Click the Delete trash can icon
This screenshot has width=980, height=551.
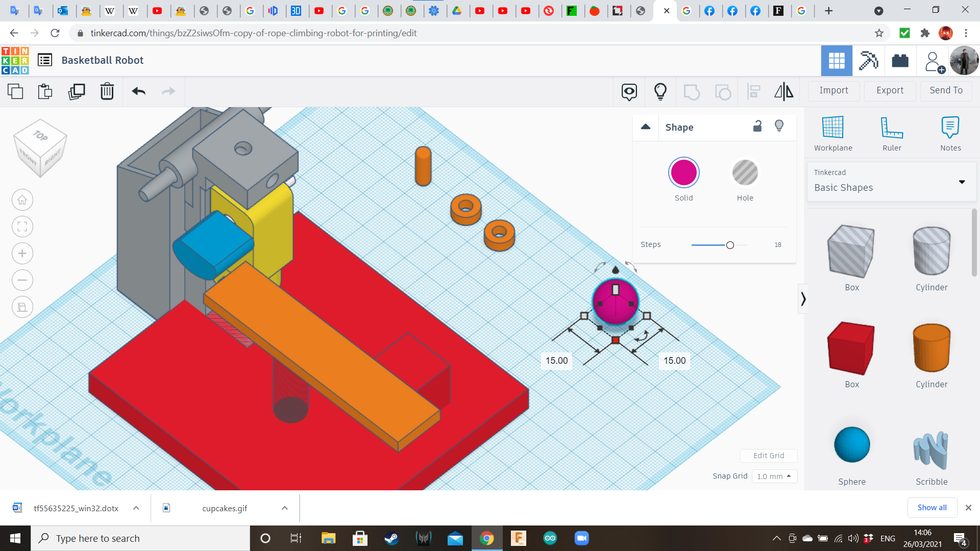[107, 91]
